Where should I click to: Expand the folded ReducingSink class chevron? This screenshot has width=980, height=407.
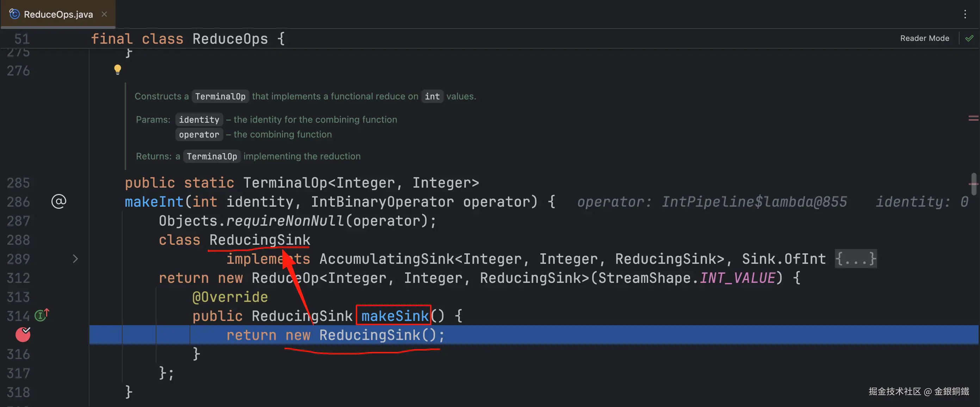tap(75, 259)
